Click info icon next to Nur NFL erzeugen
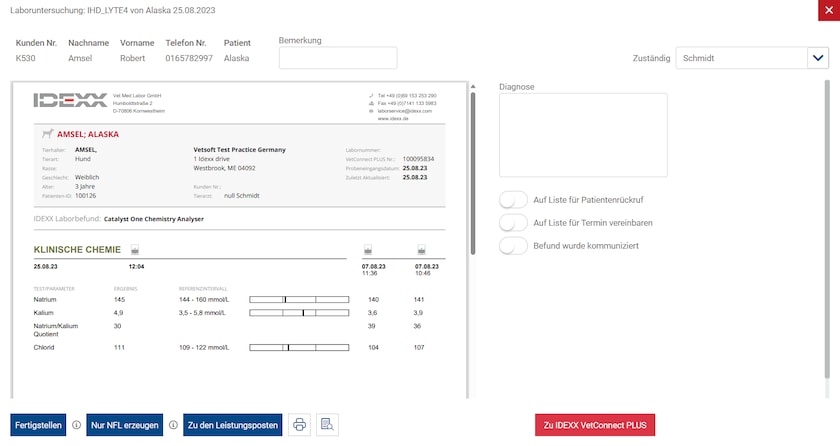 (174, 425)
